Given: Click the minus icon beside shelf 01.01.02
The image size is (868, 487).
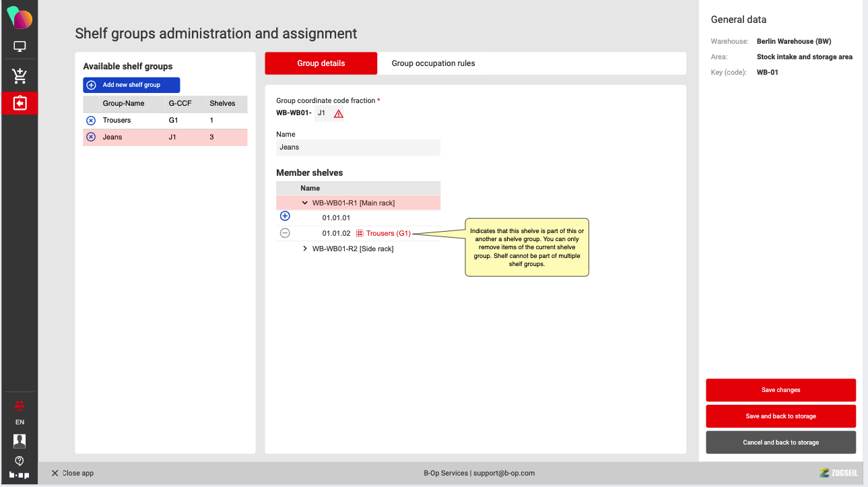Looking at the screenshot, I should 285,233.
